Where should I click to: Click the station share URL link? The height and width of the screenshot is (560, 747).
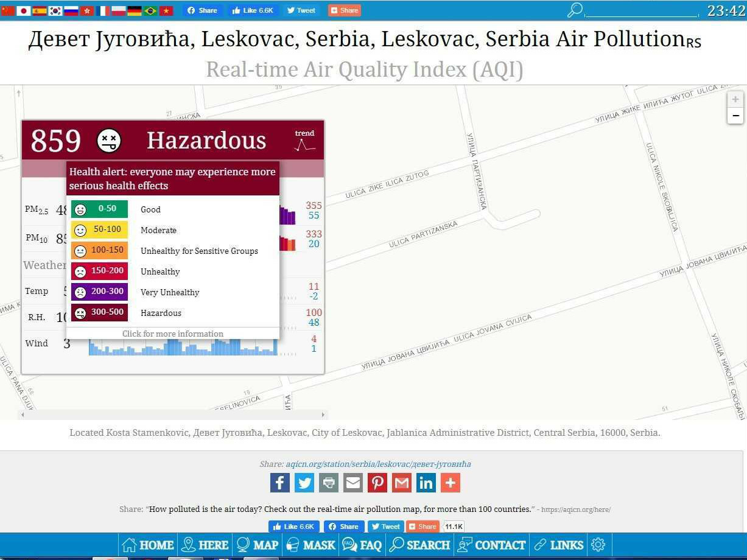378,464
